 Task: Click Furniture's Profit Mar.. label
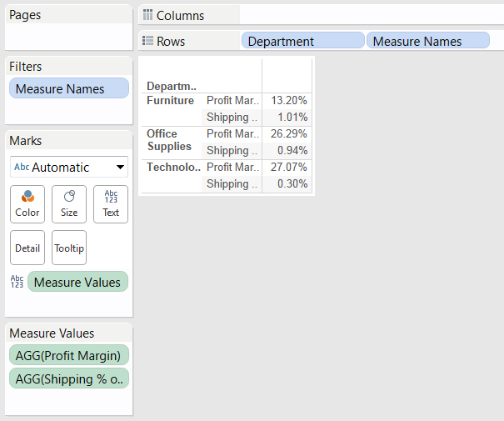[232, 100]
